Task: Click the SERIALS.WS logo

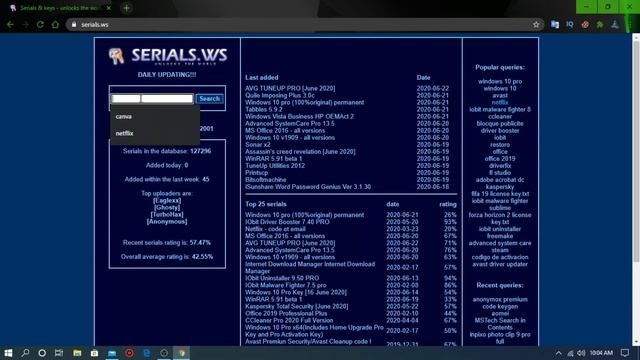Action: [x=167, y=56]
